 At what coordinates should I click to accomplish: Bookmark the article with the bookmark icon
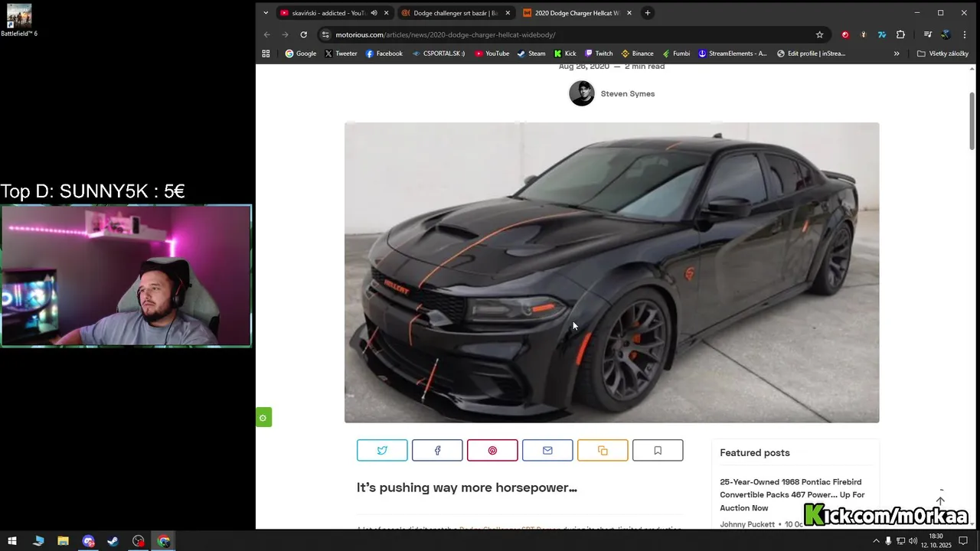pyautogui.click(x=658, y=451)
